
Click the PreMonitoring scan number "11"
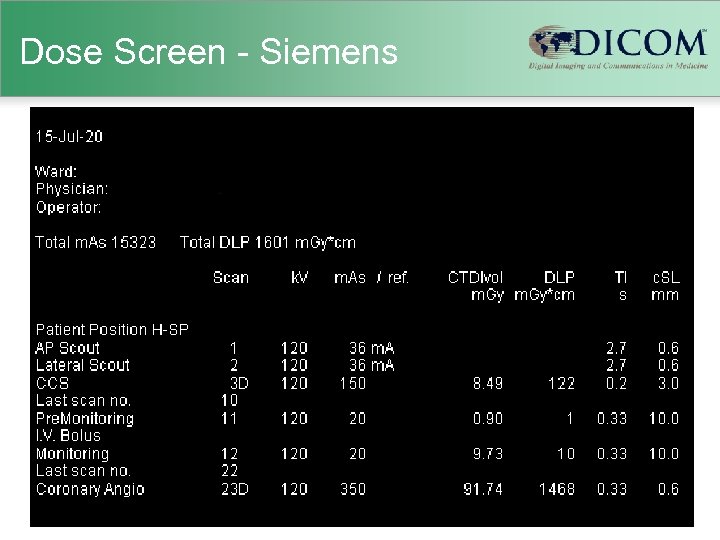[x=229, y=419]
